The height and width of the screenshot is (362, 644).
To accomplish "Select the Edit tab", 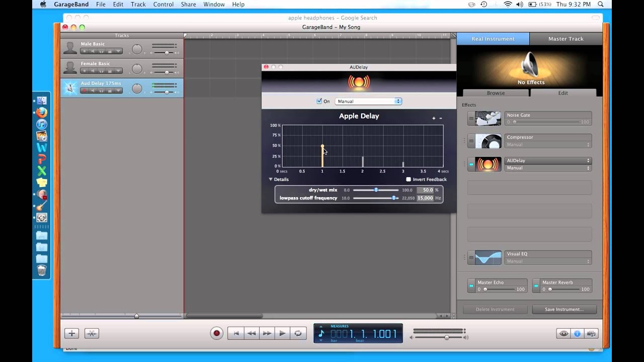I will (563, 93).
